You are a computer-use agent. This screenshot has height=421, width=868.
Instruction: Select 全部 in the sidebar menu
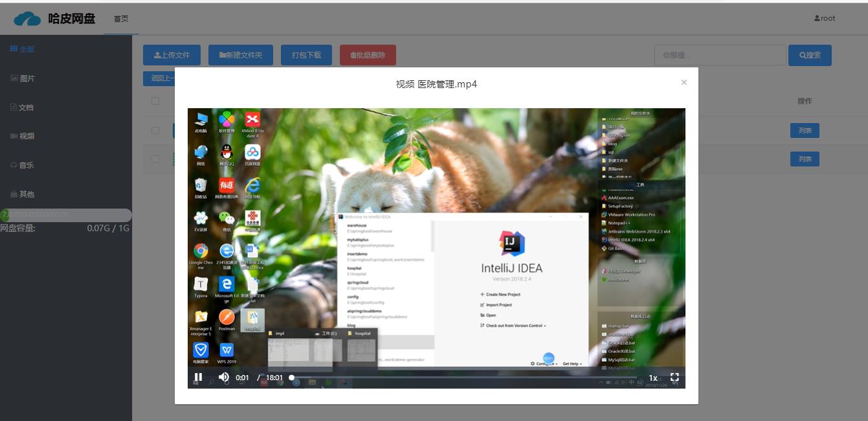pyautogui.click(x=23, y=49)
